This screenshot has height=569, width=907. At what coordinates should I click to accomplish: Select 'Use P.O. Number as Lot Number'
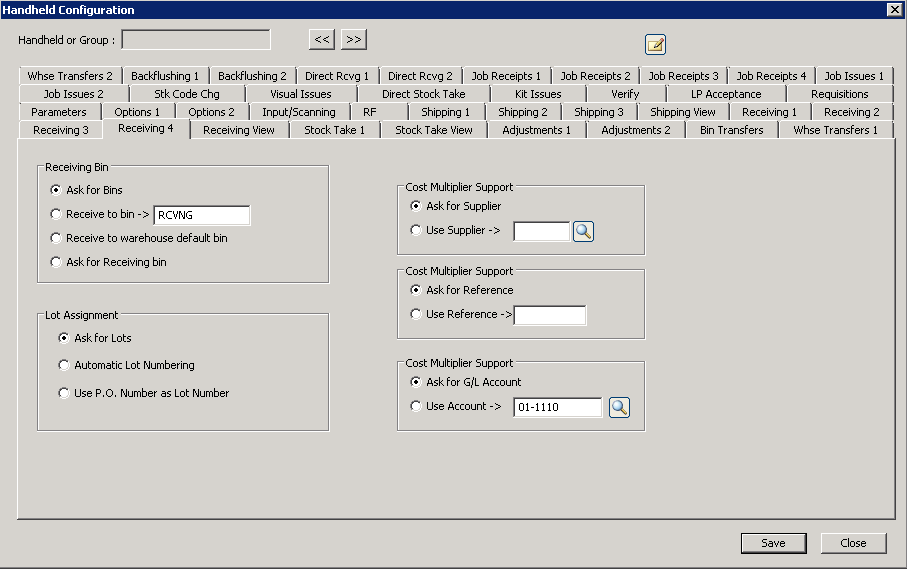tap(65, 393)
